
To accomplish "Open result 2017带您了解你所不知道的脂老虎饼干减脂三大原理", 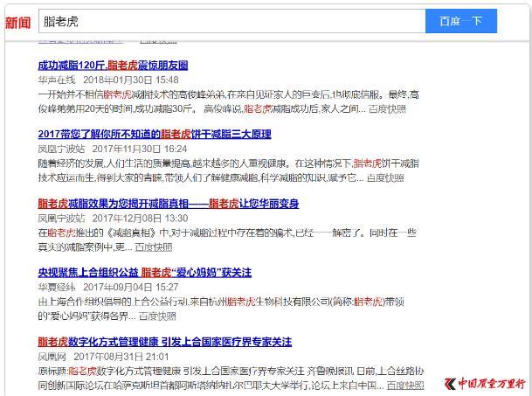I will 155,134.
